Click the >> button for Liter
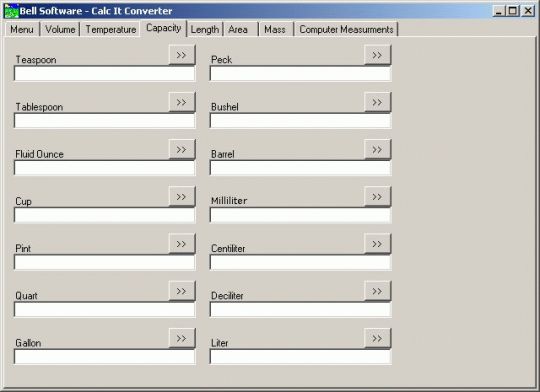 (377, 338)
